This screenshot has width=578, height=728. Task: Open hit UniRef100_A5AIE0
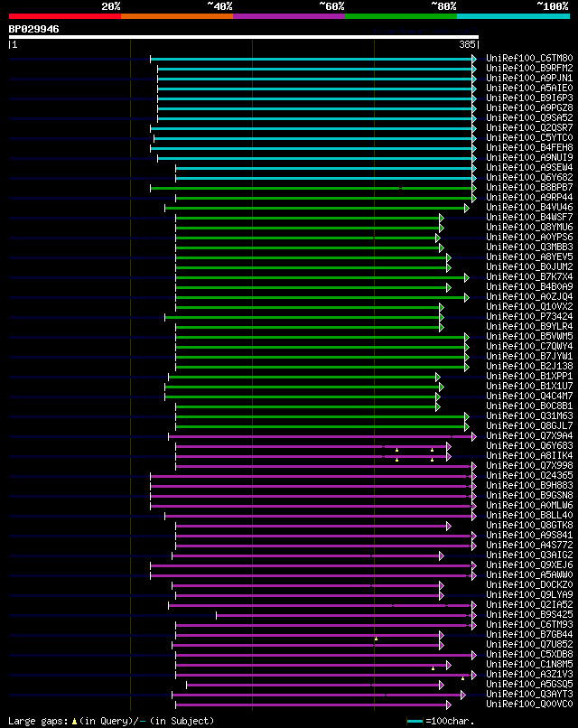pos(529,89)
